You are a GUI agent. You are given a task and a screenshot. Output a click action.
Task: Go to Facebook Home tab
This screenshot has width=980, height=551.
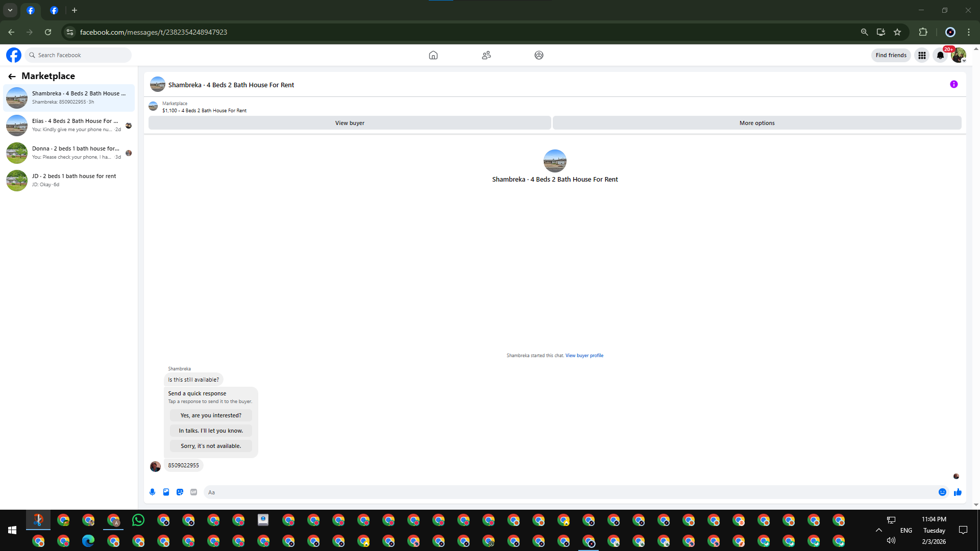(433, 55)
